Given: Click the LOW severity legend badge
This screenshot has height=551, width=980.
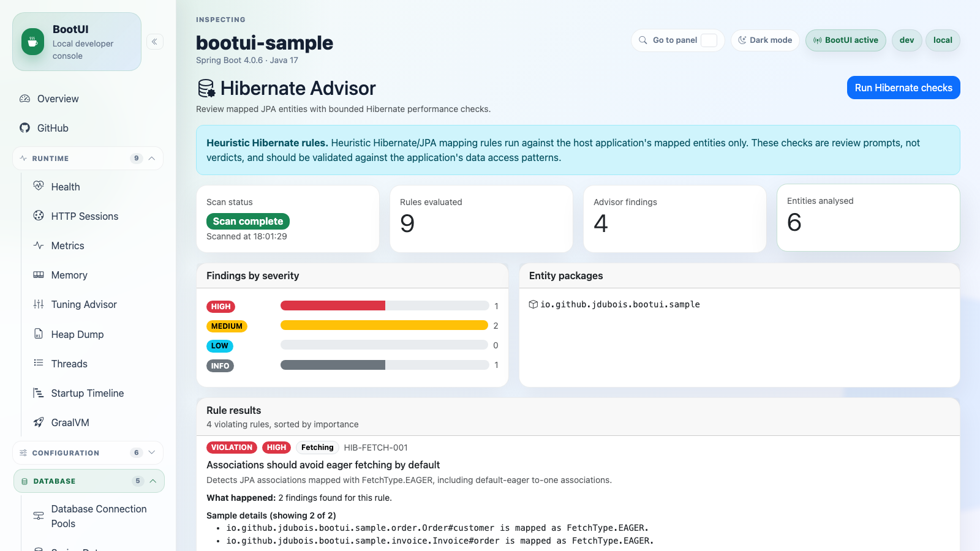Looking at the screenshot, I should [219, 346].
